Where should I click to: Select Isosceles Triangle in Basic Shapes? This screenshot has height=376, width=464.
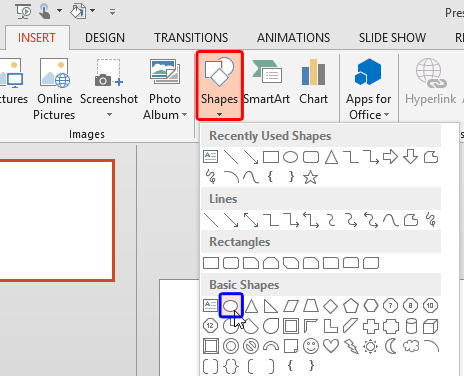[x=251, y=306]
